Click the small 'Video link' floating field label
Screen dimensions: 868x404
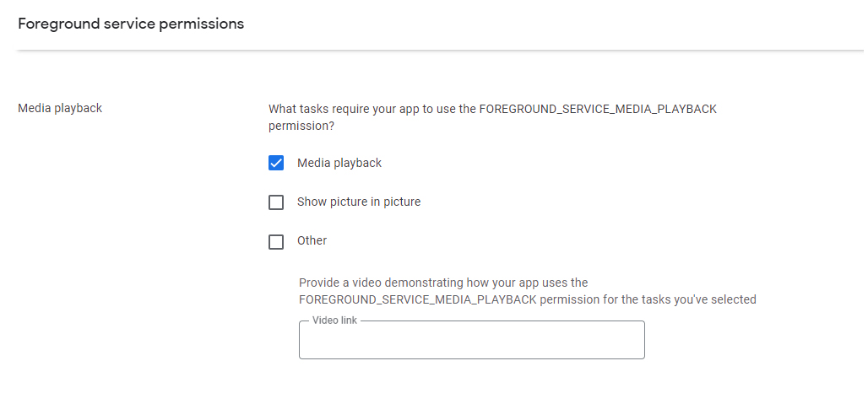click(335, 321)
